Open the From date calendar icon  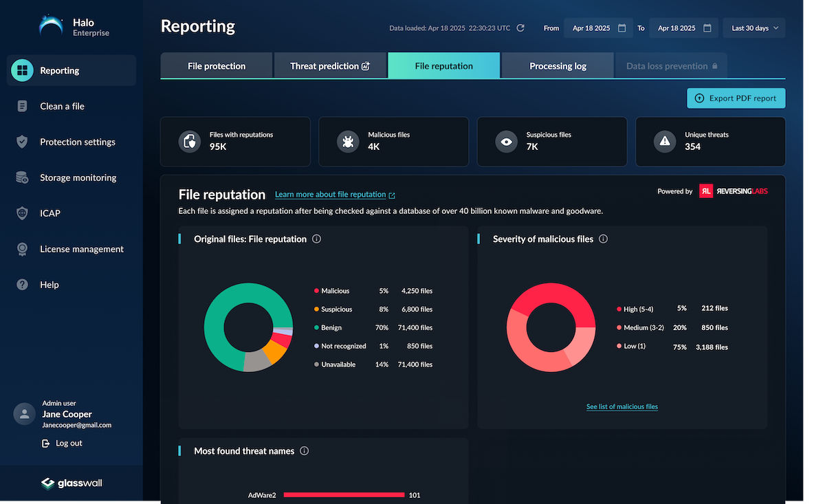pyautogui.click(x=622, y=28)
